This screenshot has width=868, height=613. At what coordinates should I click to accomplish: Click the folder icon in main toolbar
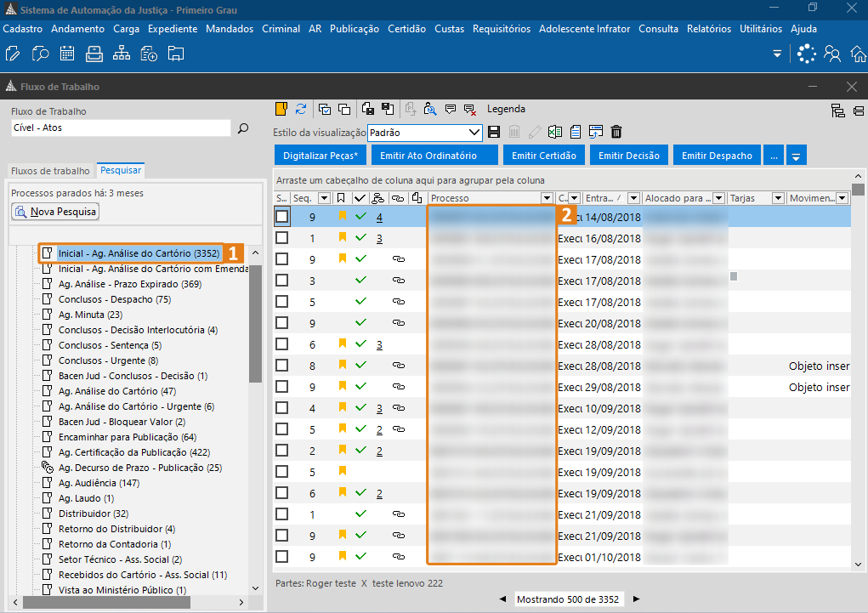coord(176,54)
